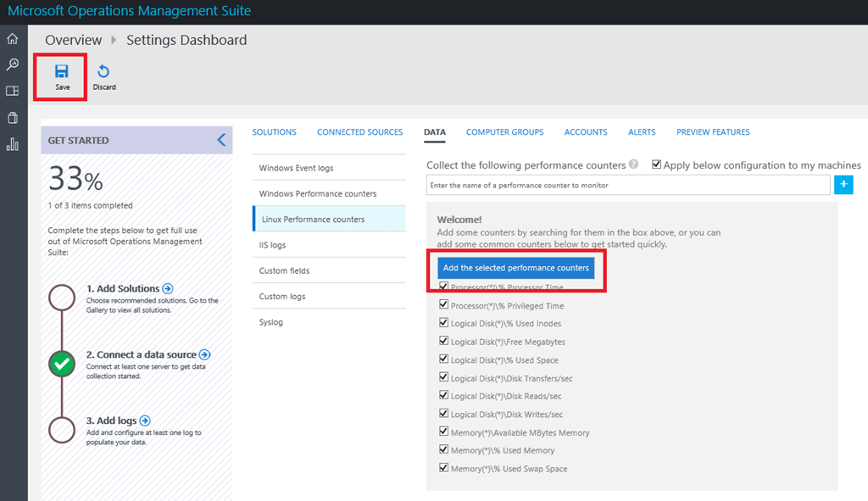Image resolution: width=868 pixels, height=501 pixels.
Task: Select Windows Performance counters
Action: point(329,193)
